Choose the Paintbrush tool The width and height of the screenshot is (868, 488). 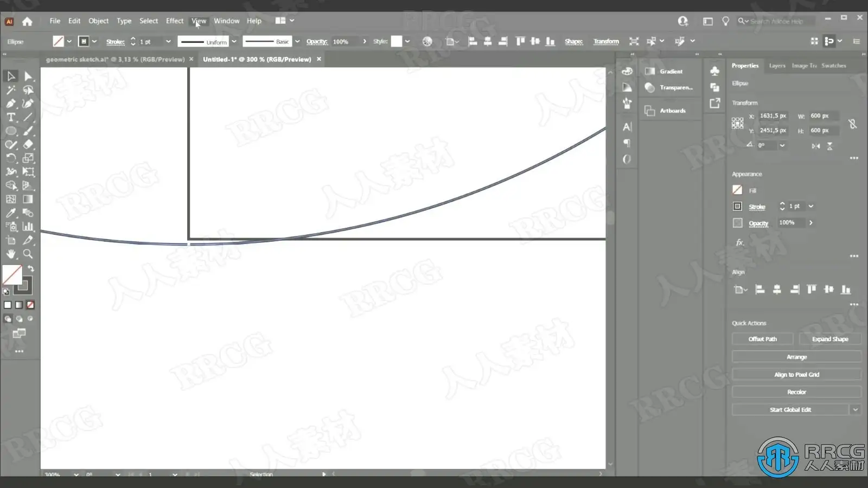[28, 131]
